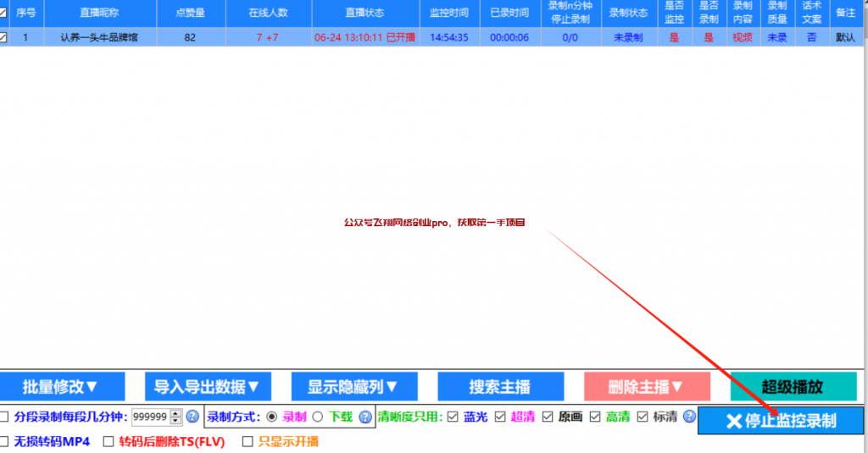This screenshot has height=453, width=868.
Task: Expand 显示隐藏列 column dropdown
Action: point(353,387)
